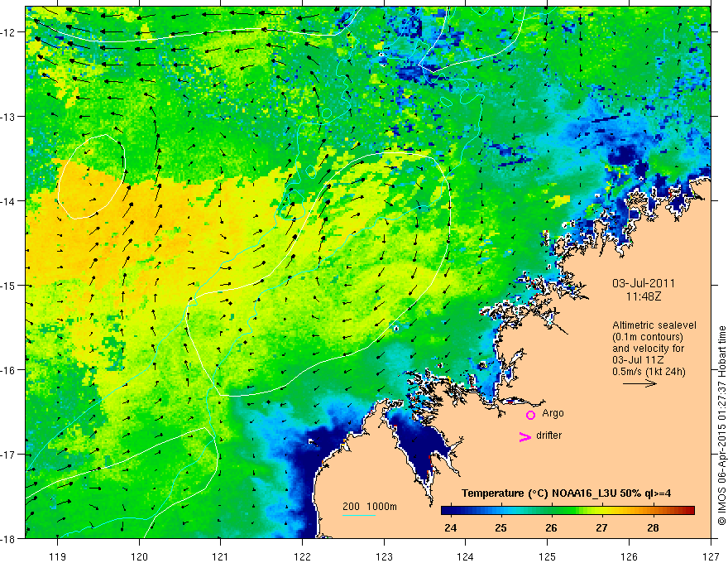
Task: Click longitude axis label 120
Action: (139, 556)
